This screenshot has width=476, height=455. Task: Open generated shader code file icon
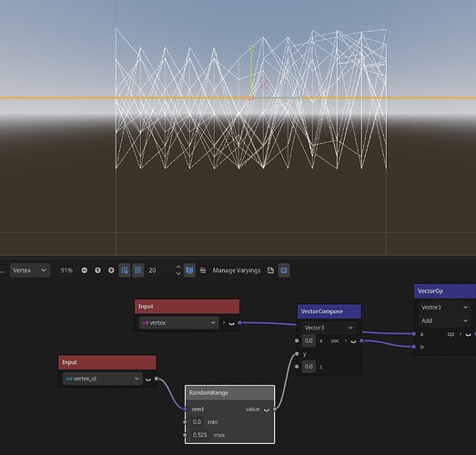tap(270, 270)
